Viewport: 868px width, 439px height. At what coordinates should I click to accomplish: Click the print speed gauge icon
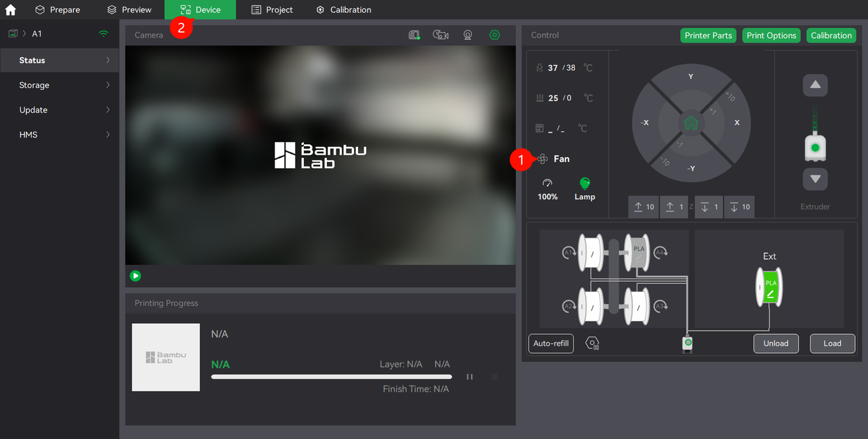pyautogui.click(x=547, y=183)
